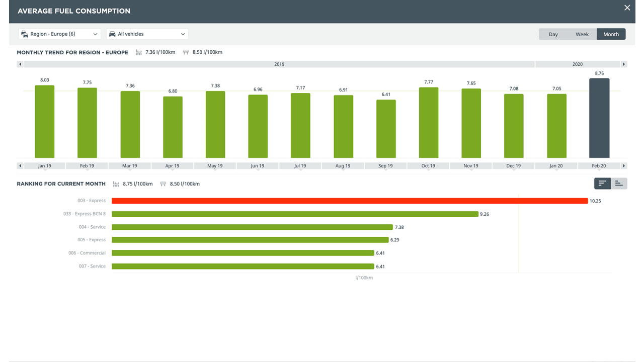Click the benchmark icon showing 8.50 l/100km

(185, 52)
